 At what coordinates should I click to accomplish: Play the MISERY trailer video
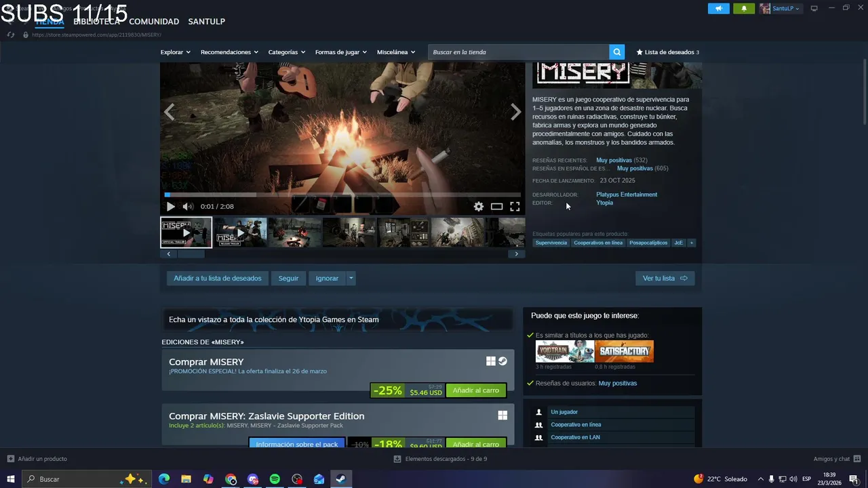(x=171, y=207)
